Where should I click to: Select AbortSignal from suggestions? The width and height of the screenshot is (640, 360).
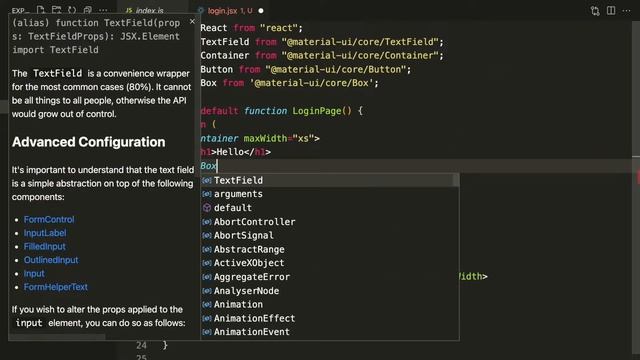(x=330, y=236)
